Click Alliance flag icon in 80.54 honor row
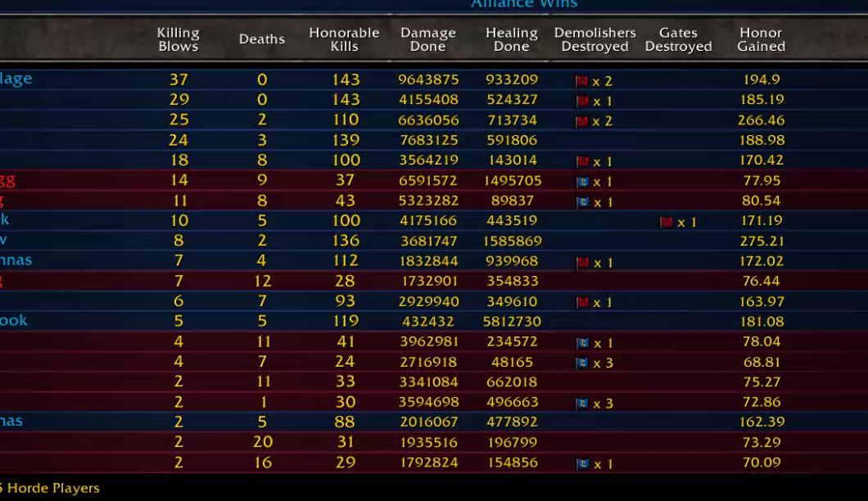The image size is (868, 501). pos(581,202)
